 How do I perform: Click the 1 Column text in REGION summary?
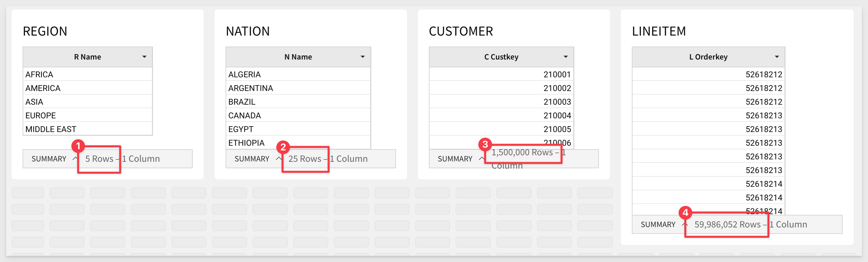tap(141, 159)
